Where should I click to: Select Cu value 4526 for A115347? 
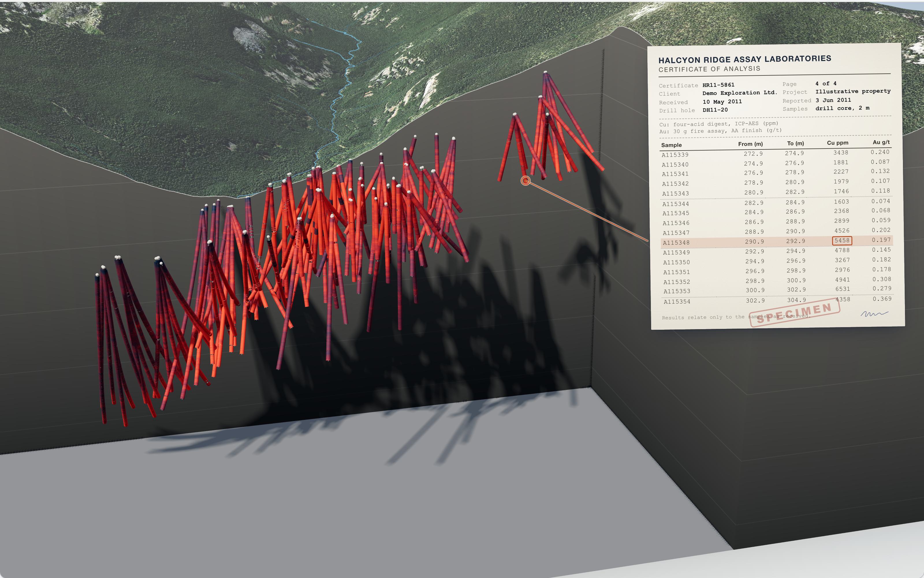[842, 231]
